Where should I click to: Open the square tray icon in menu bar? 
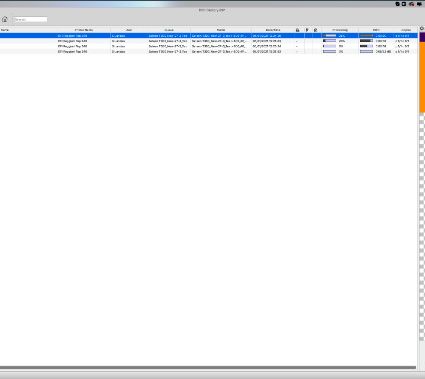coord(404,4)
